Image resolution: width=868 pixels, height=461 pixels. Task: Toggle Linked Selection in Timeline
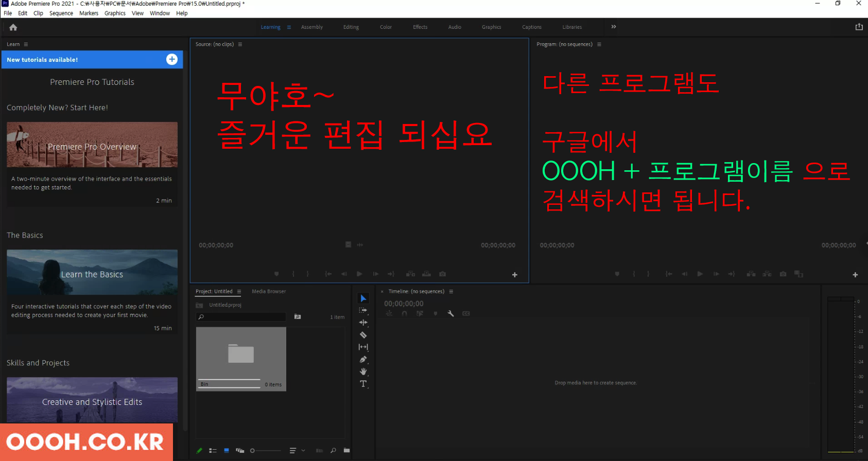pos(420,313)
